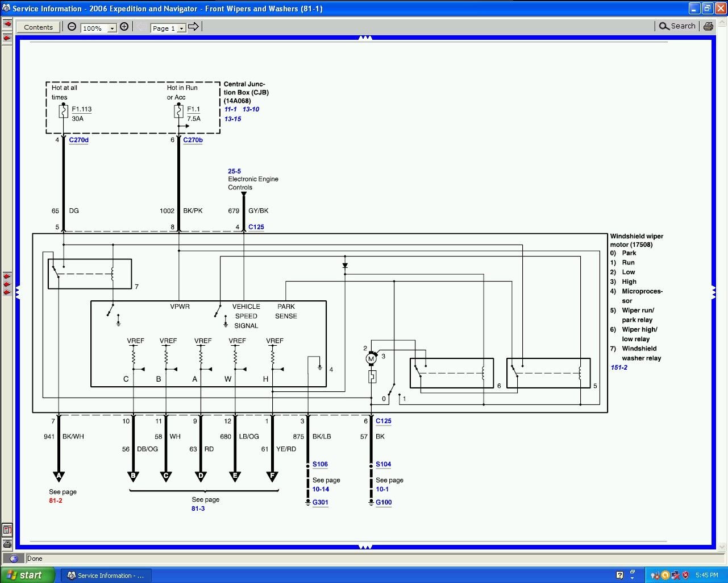Open the G301 ground link
728x583 pixels.
pos(320,503)
